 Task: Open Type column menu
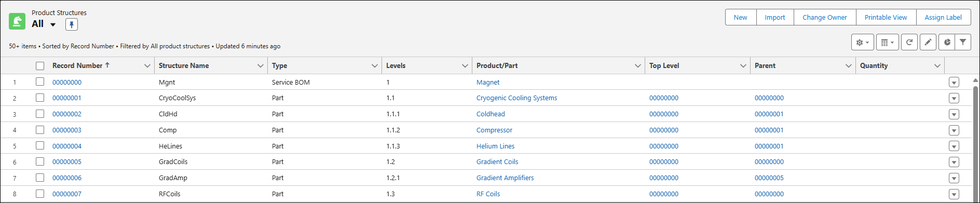[375, 66]
